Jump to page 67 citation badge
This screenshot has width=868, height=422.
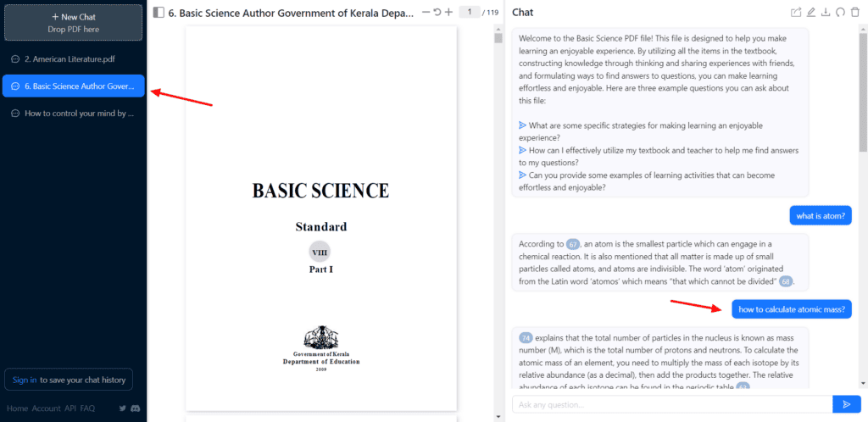(x=573, y=244)
